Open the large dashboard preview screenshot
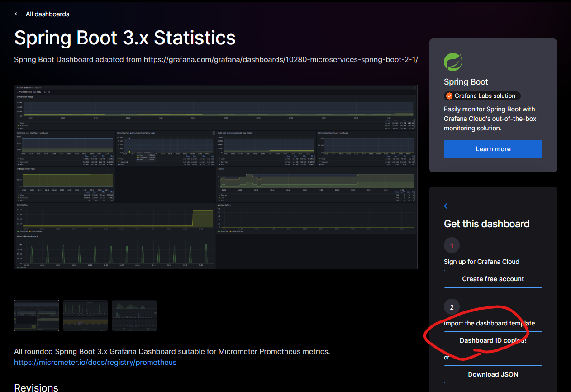The height and width of the screenshot is (392, 571). click(x=216, y=177)
